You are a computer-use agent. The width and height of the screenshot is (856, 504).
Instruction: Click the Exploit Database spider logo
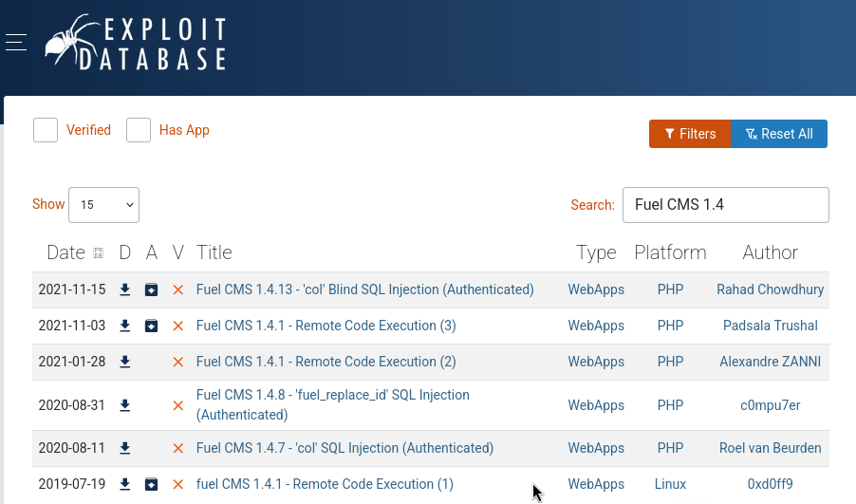click(136, 43)
